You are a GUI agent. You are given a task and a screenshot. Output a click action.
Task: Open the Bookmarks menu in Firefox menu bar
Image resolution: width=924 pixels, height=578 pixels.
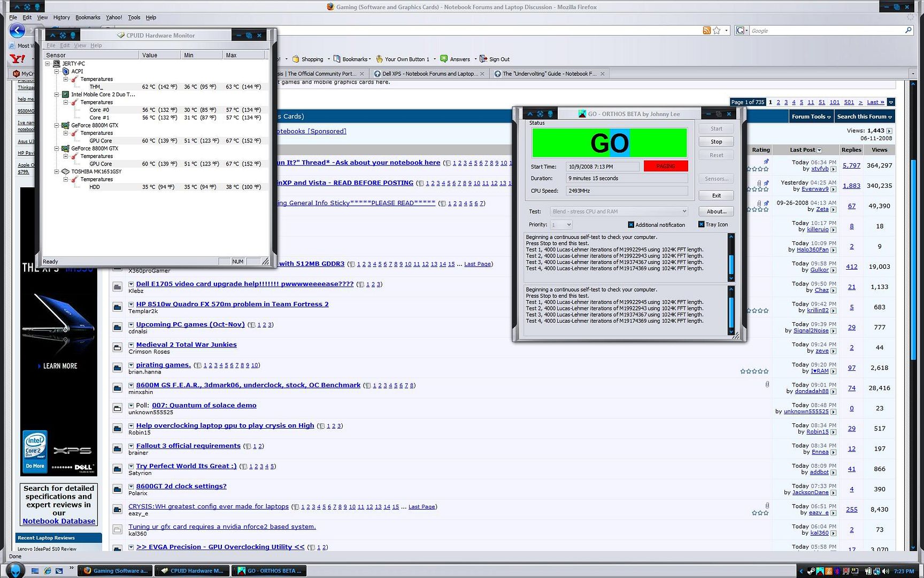[88, 17]
